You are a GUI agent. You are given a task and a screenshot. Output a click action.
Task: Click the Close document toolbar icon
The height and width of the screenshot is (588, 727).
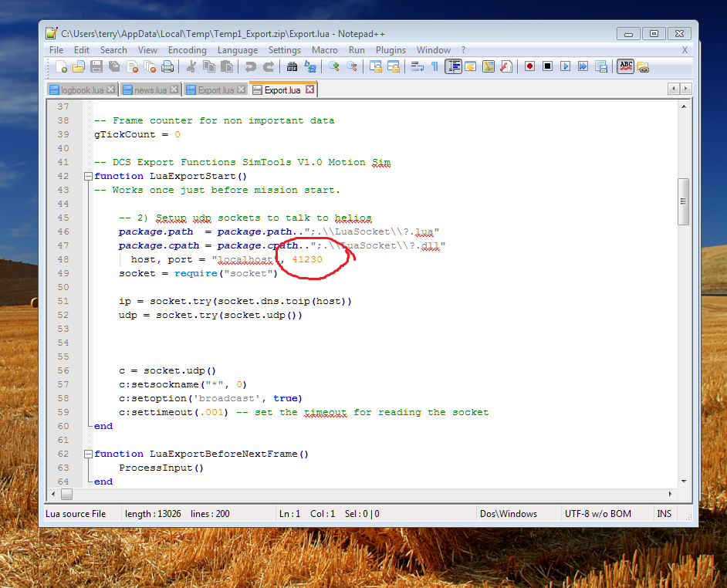click(132, 67)
